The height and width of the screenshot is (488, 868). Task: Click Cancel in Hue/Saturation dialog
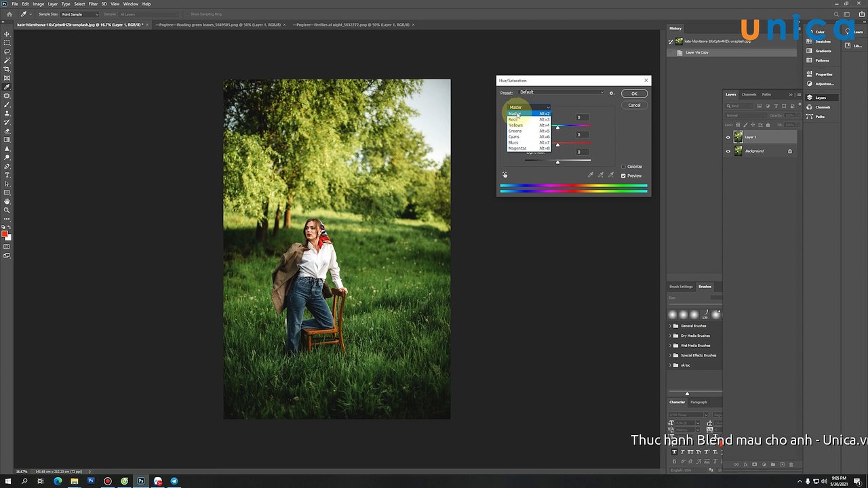coord(634,105)
